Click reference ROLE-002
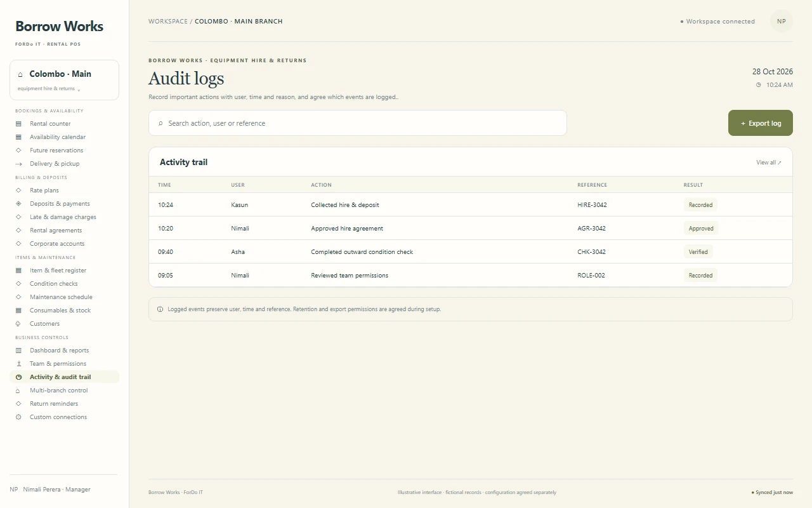Screen dimensions: 812x508 591,276
